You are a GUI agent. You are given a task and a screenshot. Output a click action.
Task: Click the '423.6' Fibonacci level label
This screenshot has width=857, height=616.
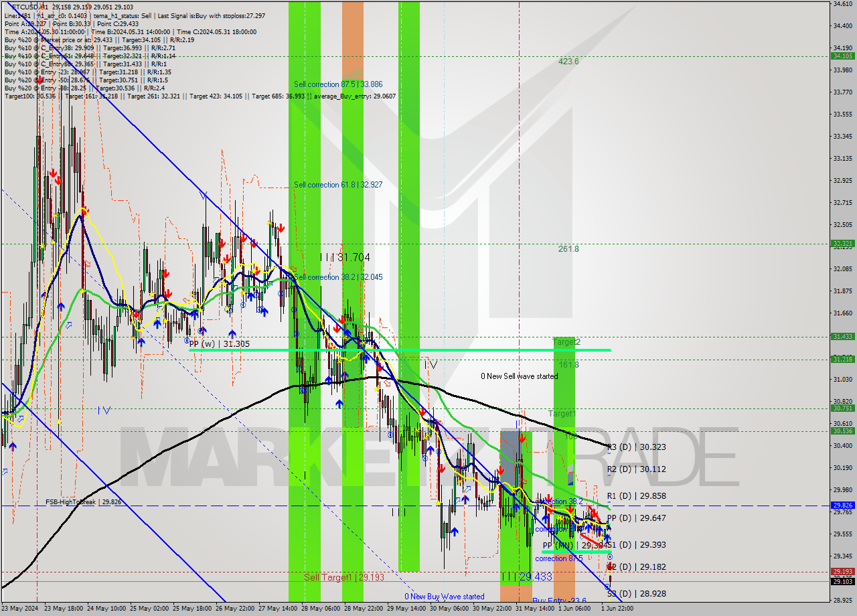[568, 61]
